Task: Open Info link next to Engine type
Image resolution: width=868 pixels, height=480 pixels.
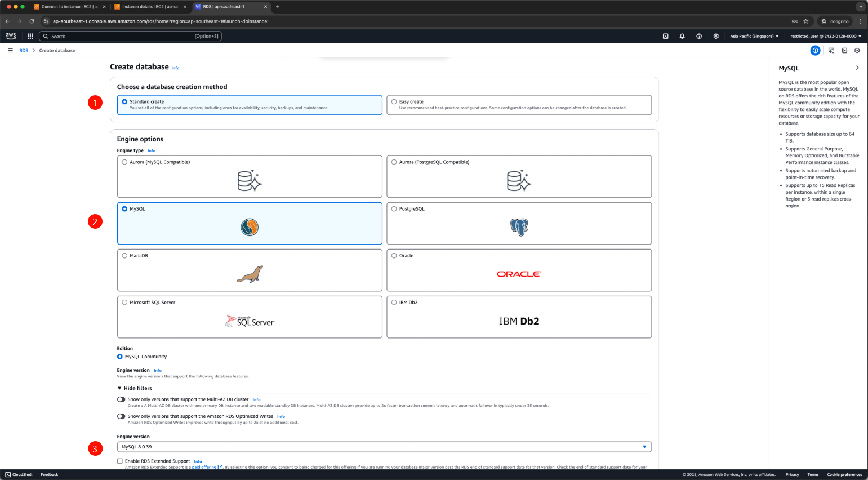Action: coord(152,151)
